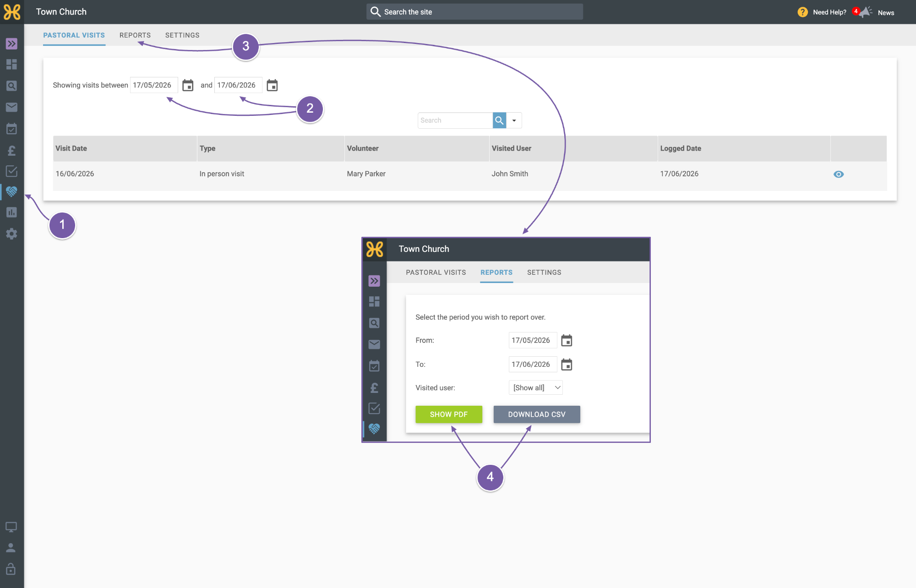Click the visits Search input field
The image size is (916, 588).
click(455, 120)
